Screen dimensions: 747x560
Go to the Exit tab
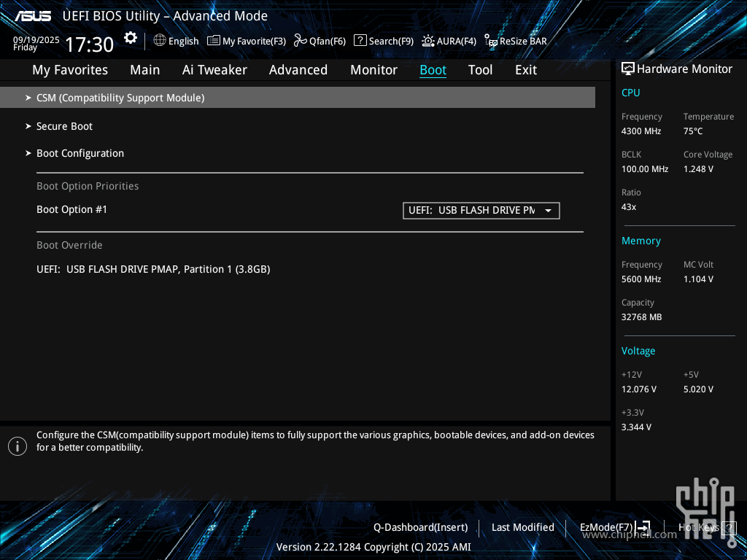[x=526, y=70]
